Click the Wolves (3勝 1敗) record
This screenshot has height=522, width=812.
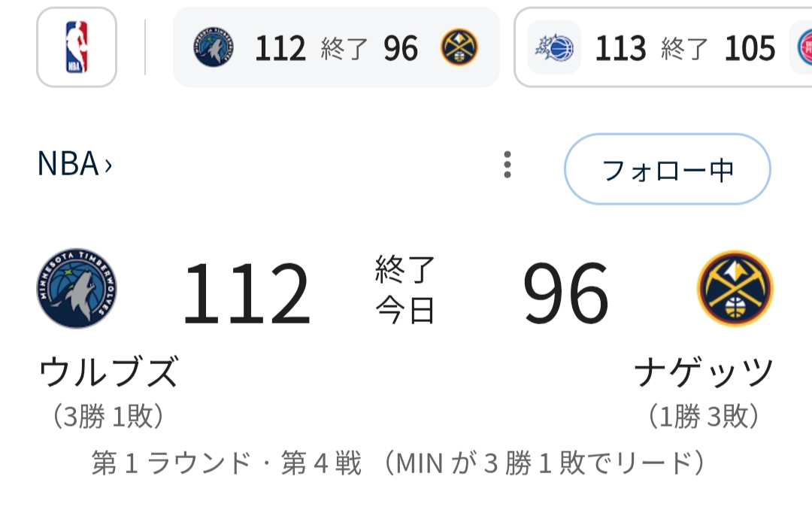(x=109, y=416)
